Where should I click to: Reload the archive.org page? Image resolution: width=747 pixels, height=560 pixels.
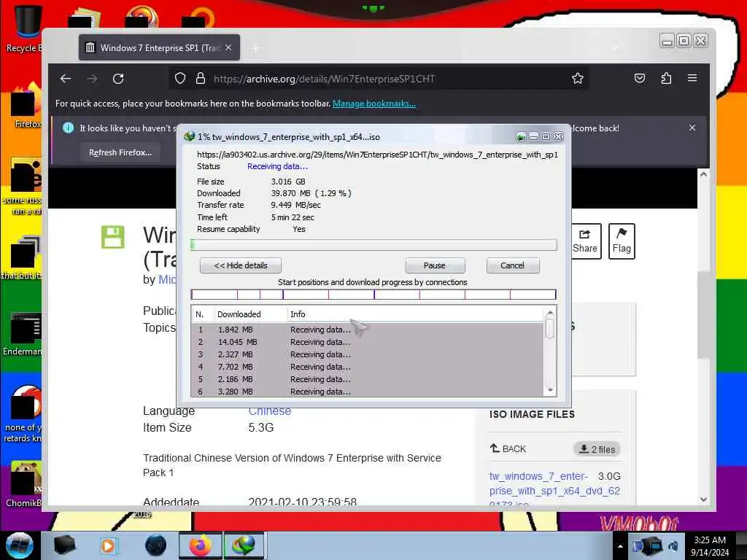pyautogui.click(x=118, y=79)
